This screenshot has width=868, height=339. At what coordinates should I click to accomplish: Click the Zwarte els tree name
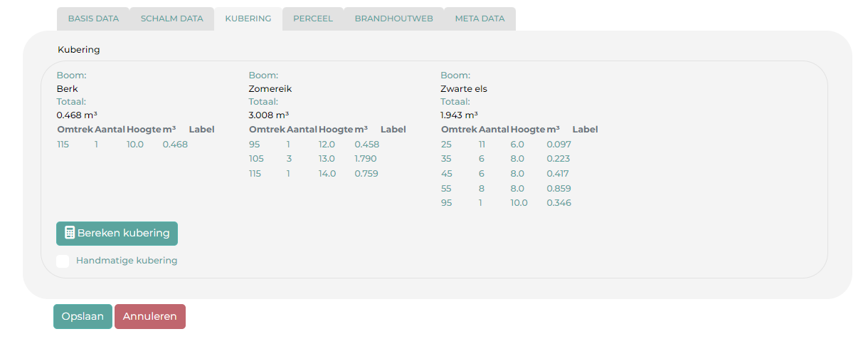[464, 89]
